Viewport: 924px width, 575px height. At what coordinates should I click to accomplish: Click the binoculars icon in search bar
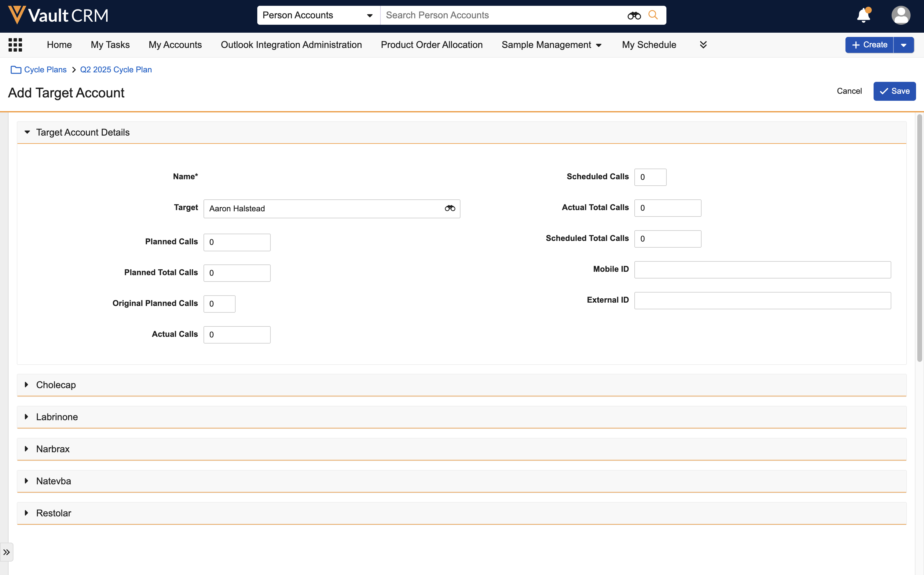coord(634,16)
